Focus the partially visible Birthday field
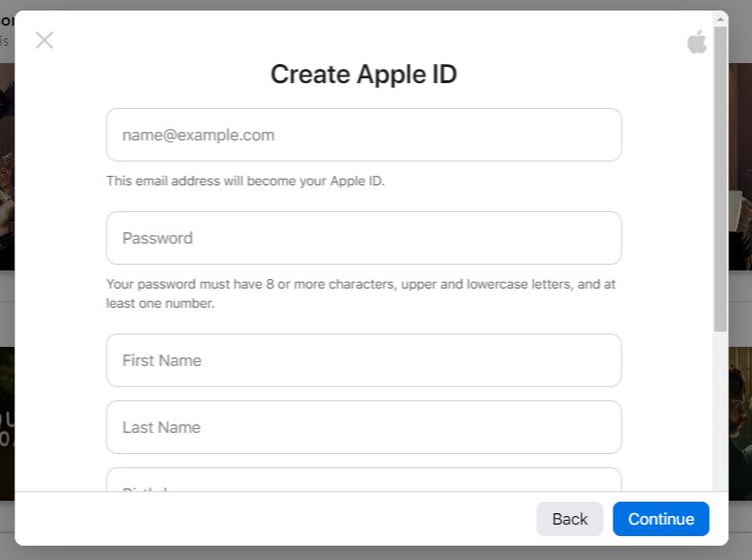Screen dimensions: 752x560 [363, 481]
